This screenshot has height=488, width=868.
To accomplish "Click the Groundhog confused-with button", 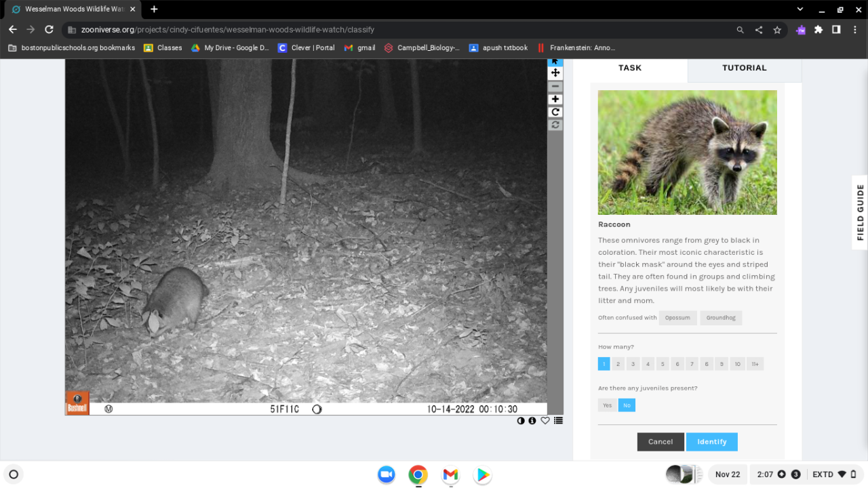I will coord(721,318).
